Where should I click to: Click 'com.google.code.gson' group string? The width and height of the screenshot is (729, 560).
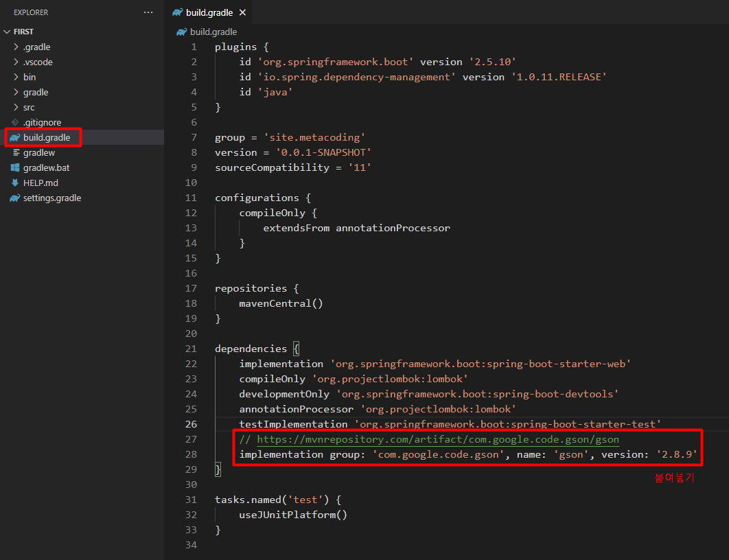(x=439, y=454)
